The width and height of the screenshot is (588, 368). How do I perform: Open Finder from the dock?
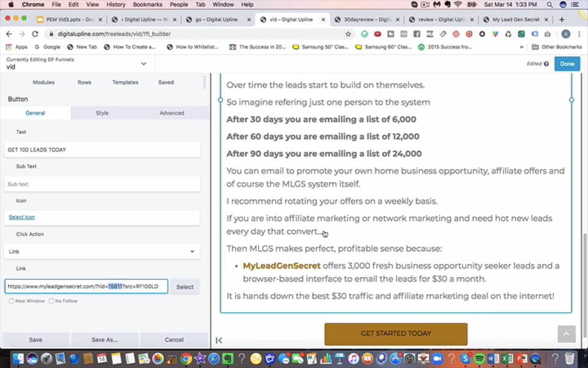coord(18,359)
